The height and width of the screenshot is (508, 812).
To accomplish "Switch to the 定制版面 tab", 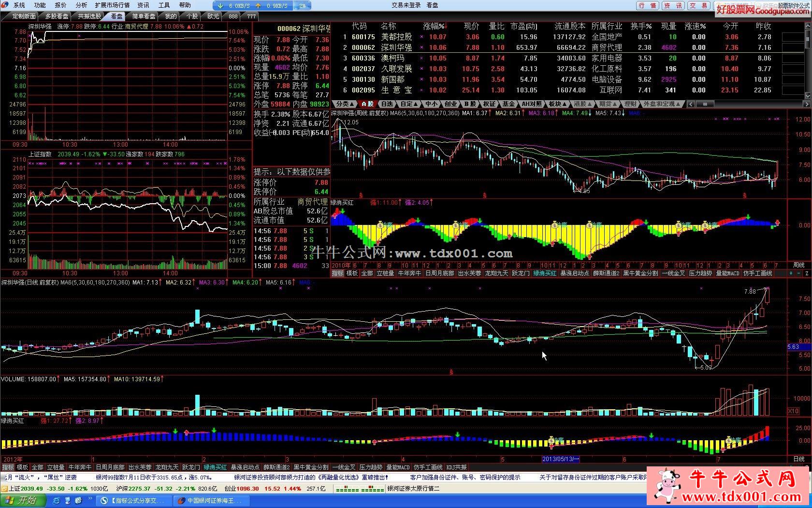I will [23, 16].
